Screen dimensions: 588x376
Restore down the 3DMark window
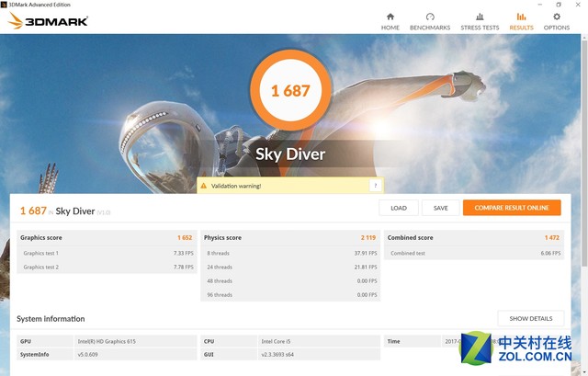[x=559, y=5]
